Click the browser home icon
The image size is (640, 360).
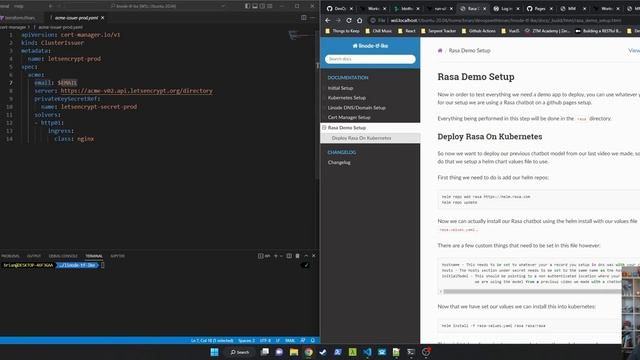pyautogui.click(x=359, y=20)
